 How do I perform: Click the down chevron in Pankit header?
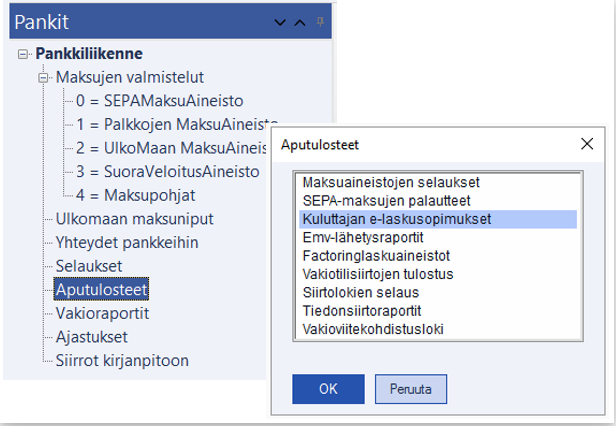(x=281, y=21)
